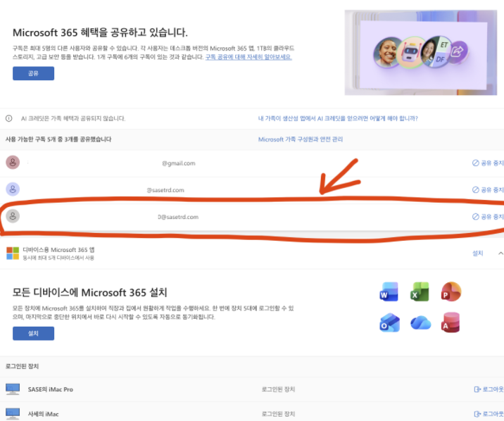Screen dimensions: 504x421
Task: Click the Outlook app icon
Action: click(x=389, y=322)
